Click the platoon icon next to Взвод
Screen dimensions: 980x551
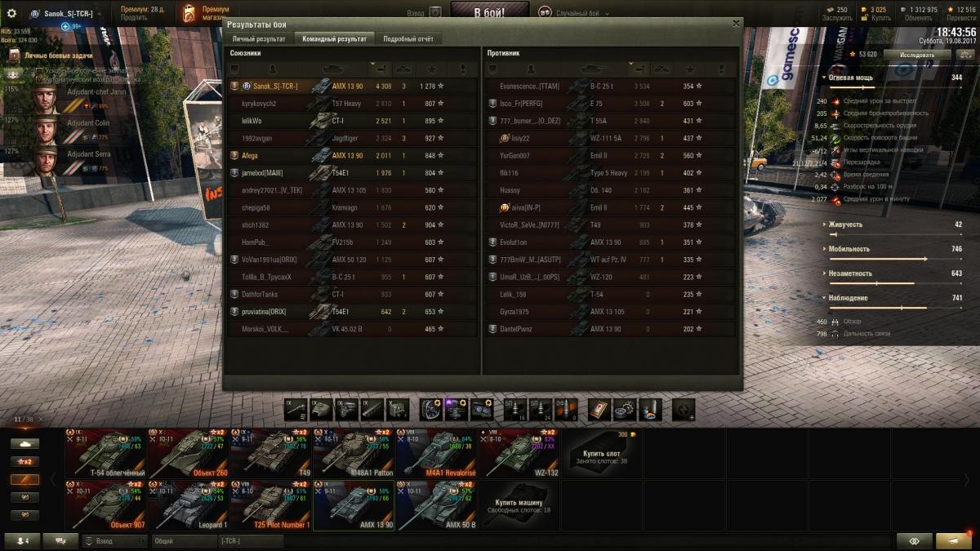(x=435, y=12)
